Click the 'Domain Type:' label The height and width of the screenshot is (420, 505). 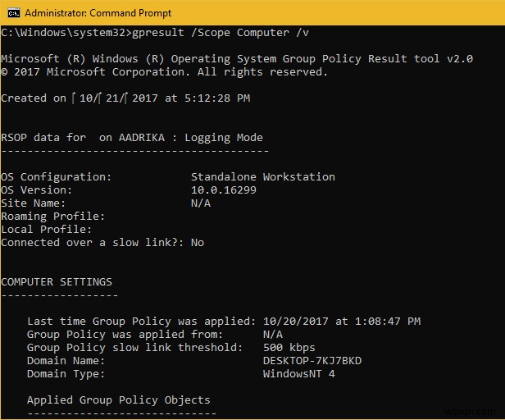tap(66, 374)
